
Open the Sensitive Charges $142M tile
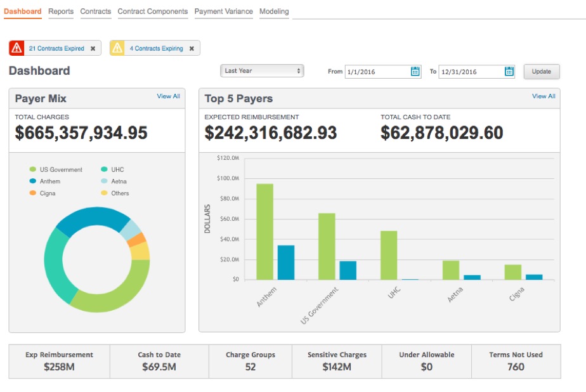337,362
